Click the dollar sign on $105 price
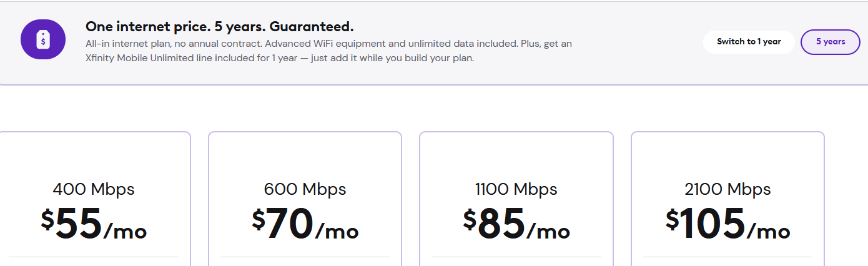 click(x=672, y=219)
